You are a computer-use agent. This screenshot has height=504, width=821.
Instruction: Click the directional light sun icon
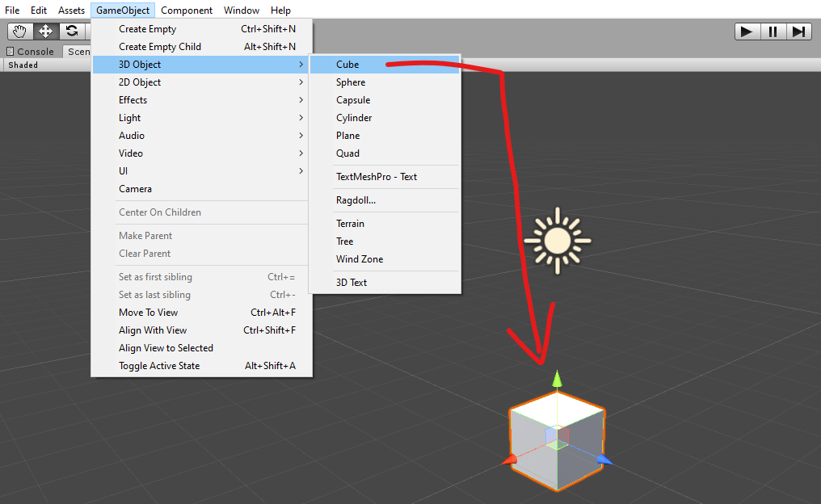coord(557,240)
